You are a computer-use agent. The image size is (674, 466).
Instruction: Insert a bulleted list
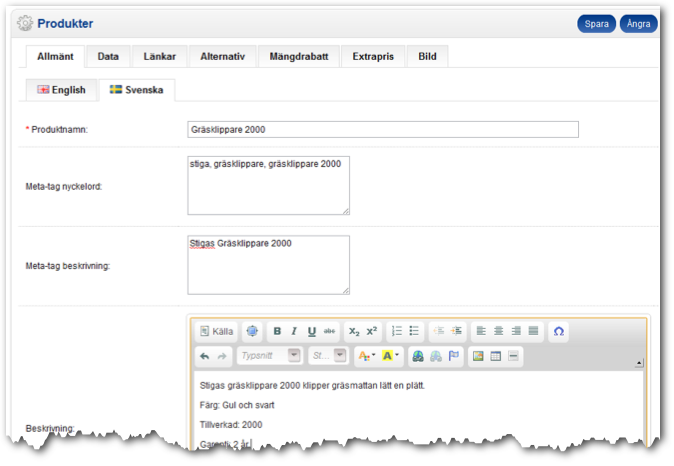[x=414, y=331]
